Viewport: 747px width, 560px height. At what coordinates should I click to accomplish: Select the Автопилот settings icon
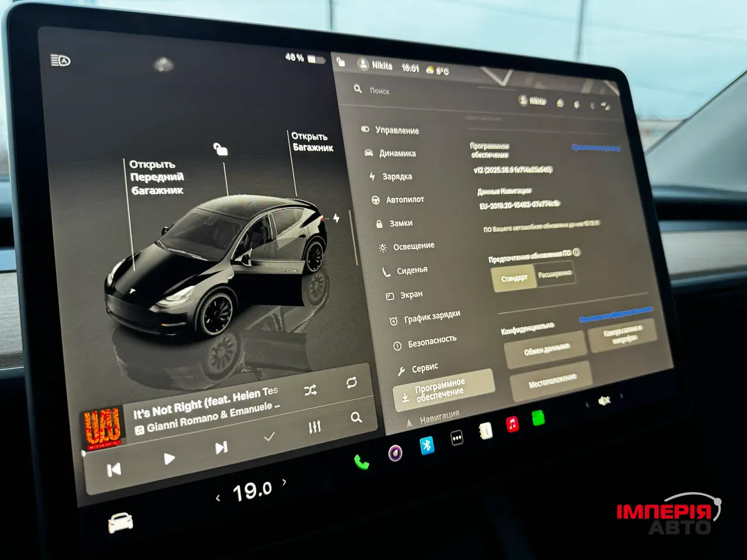tap(406, 199)
